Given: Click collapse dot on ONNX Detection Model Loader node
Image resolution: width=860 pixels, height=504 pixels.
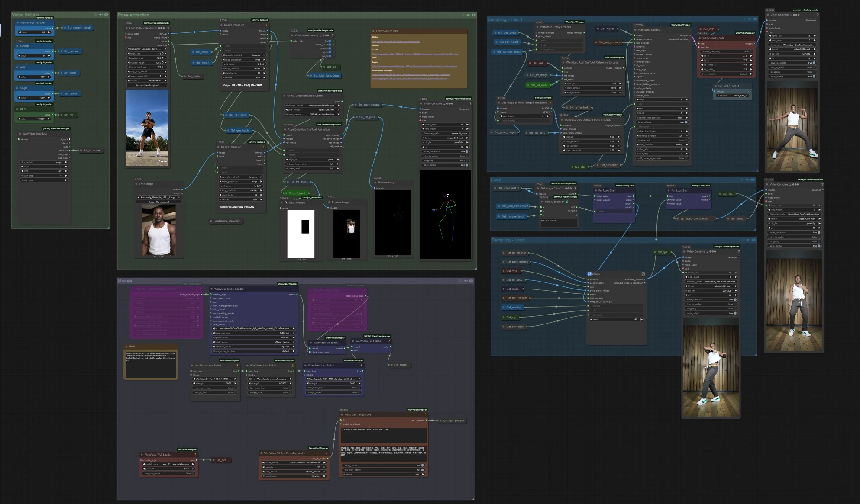Looking at the screenshot, I should coord(285,96).
